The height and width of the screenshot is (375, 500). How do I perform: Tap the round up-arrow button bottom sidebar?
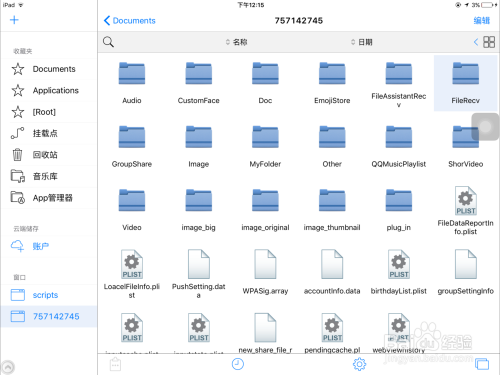(8, 368)
